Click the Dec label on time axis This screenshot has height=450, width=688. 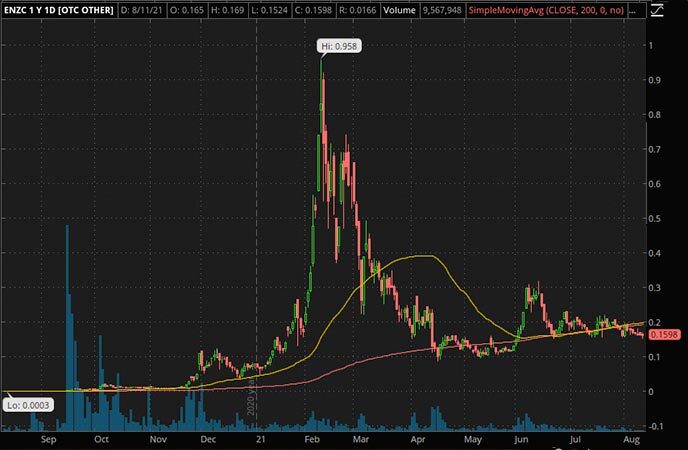208,439
